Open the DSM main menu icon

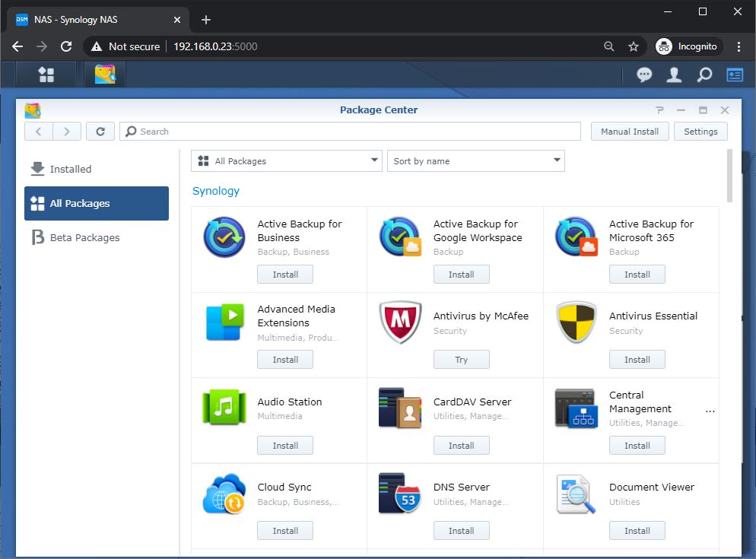tap(46, 75)
